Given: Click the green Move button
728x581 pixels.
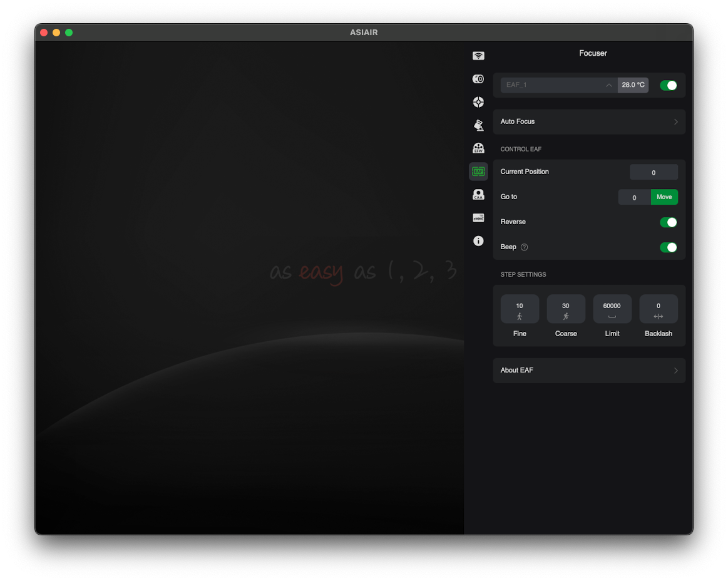Looking at the screenshot, I should pos(664,197).
